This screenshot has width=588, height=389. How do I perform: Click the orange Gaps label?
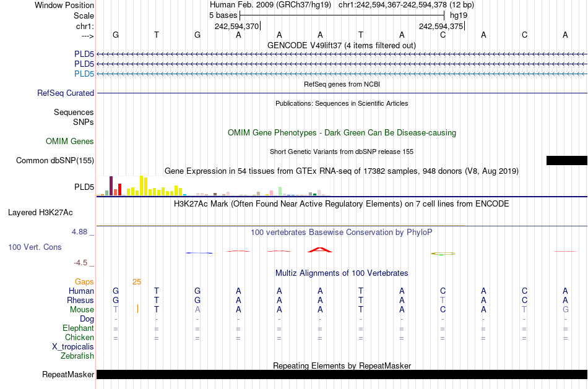pyautogui.click(x=84, y=282)
